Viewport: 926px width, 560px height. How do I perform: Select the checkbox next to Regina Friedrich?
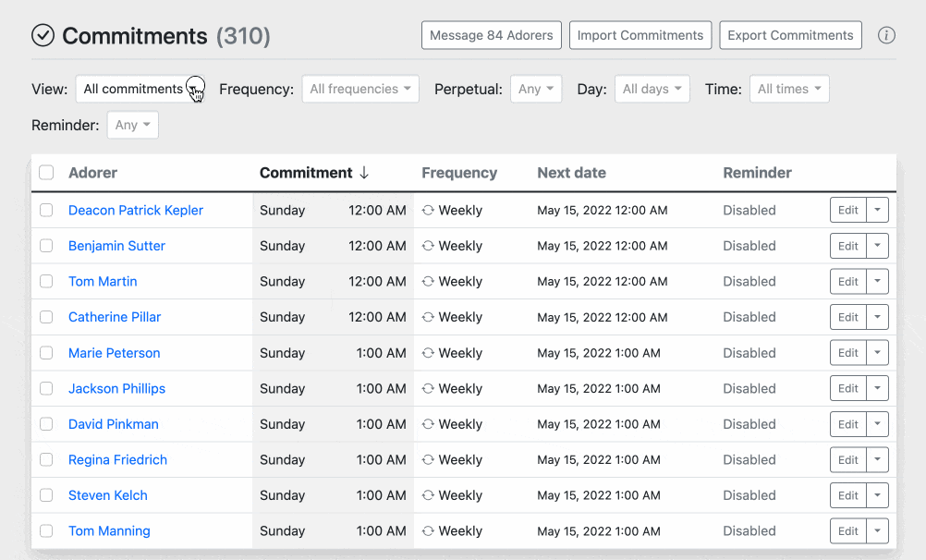(46, 460)
